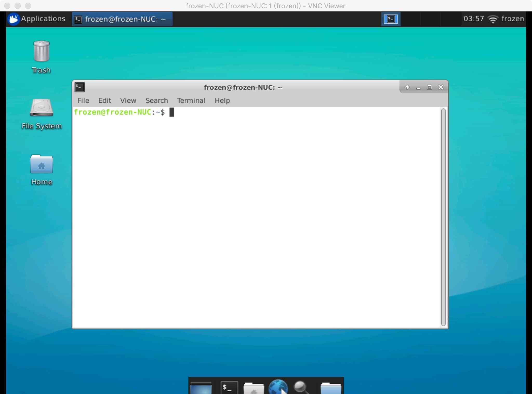The width and height of the screenshot is (532, 394).
Task: Select the frozen@frozen-NUC taskbar window button
Action: pyautogui.click(x=122, y=19)
